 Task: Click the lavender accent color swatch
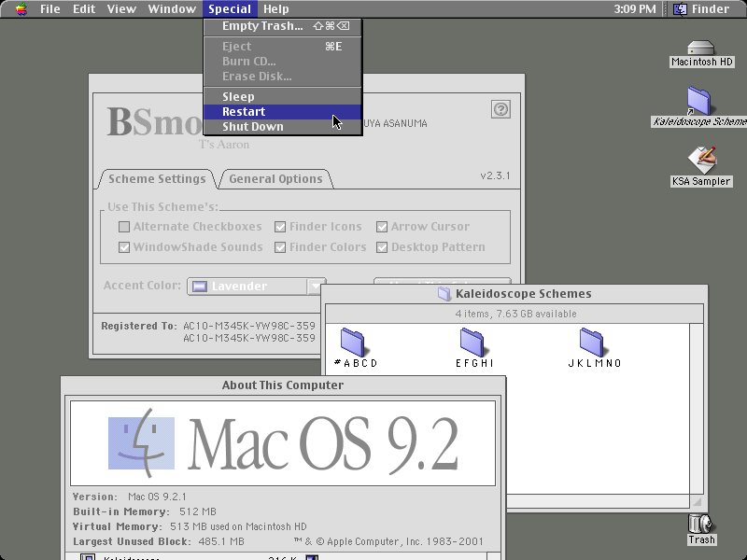[199, 287]
